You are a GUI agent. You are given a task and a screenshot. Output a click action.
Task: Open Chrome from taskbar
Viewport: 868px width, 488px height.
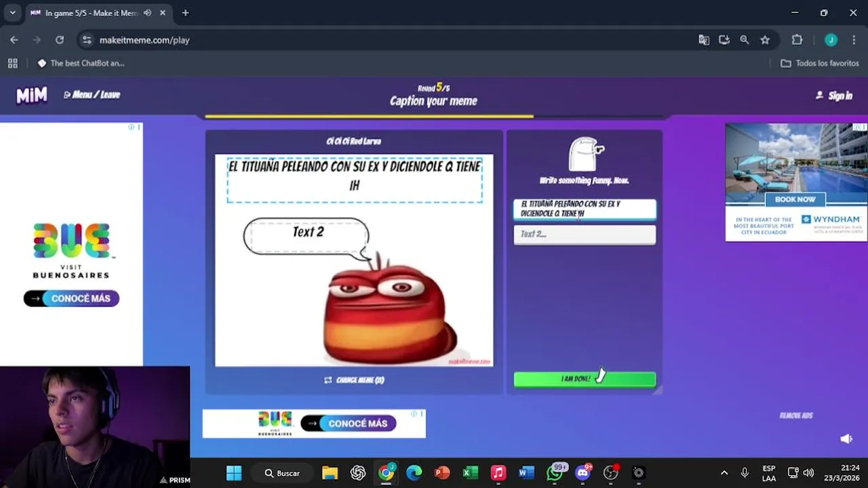386,473
